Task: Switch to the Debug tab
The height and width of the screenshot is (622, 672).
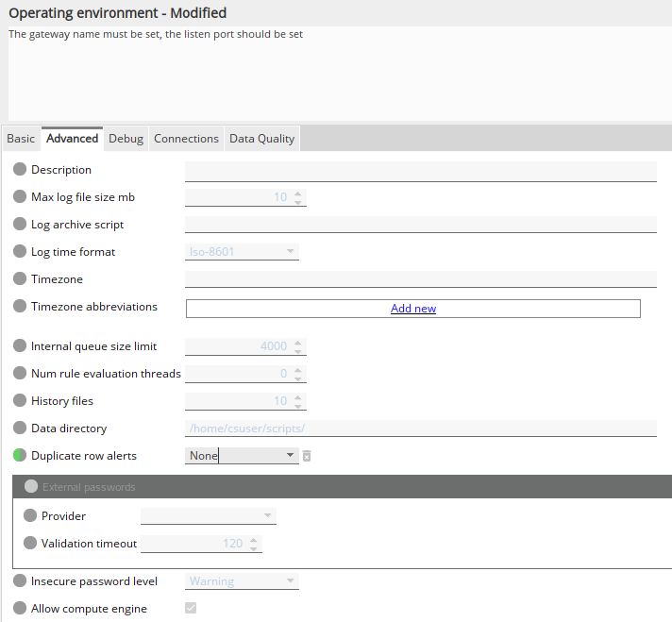Action: 126,139
